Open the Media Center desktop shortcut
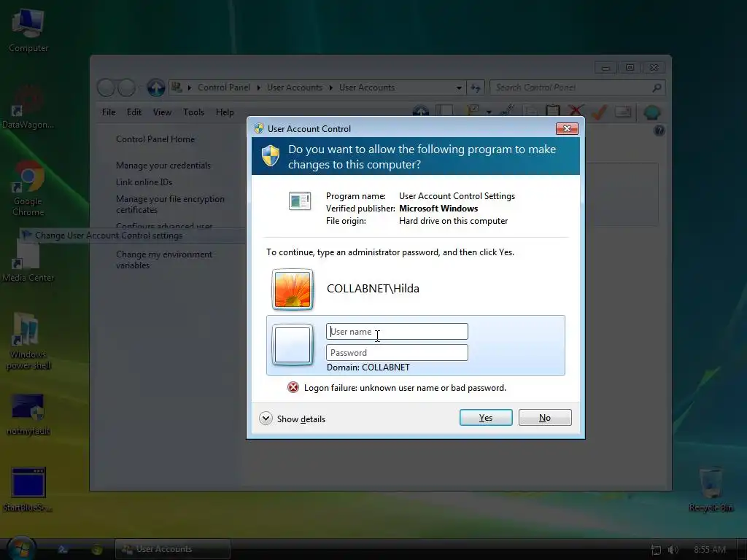 point(28,261)
